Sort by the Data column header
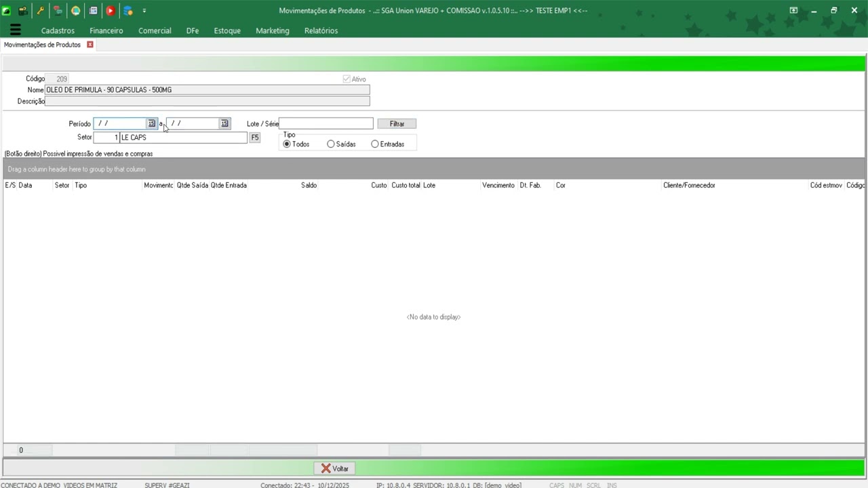Screen dimensions: 868x488 (35, 185)
